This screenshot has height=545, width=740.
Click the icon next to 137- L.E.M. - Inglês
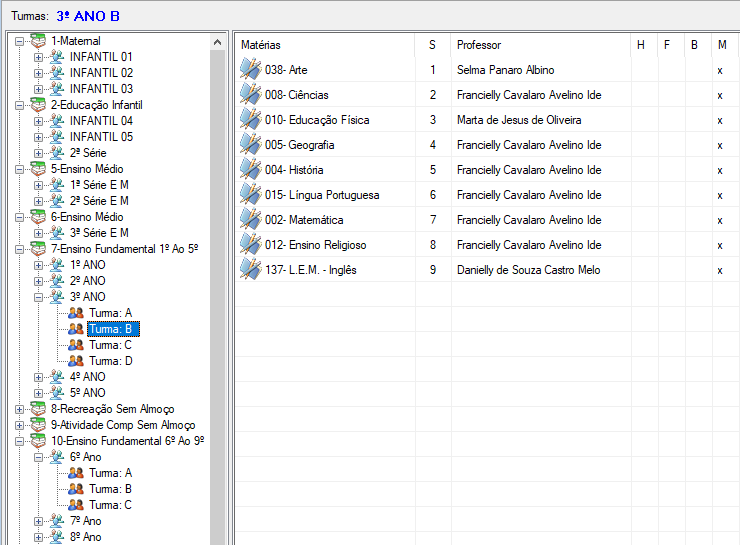[250, 270]
